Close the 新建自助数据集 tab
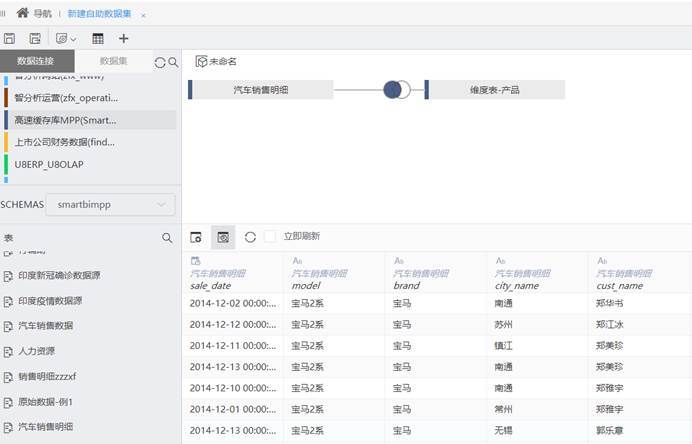This screenshot has width=692, height=444. 143,15
